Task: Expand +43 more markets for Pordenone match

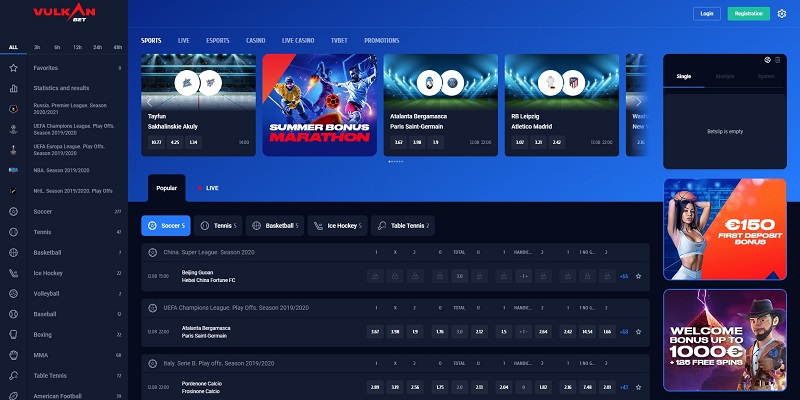Action: [x=624, y=387]
